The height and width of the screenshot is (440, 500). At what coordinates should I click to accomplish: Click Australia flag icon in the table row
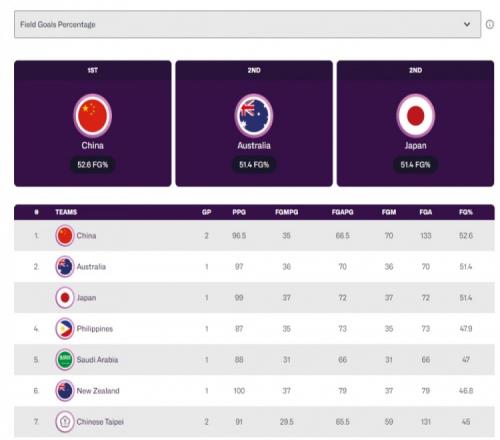click(65, 267)
